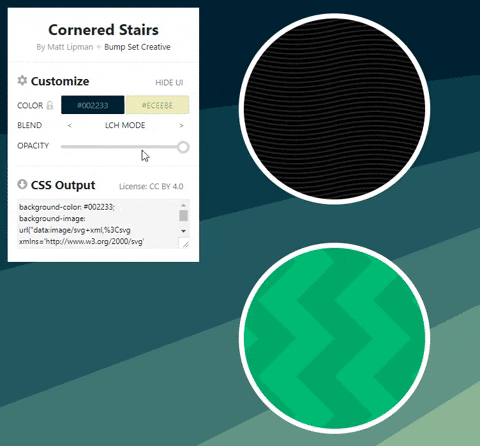Click HIDE UI button
Image resolution: width=480 pixels, height=446 pixels.
169,83
